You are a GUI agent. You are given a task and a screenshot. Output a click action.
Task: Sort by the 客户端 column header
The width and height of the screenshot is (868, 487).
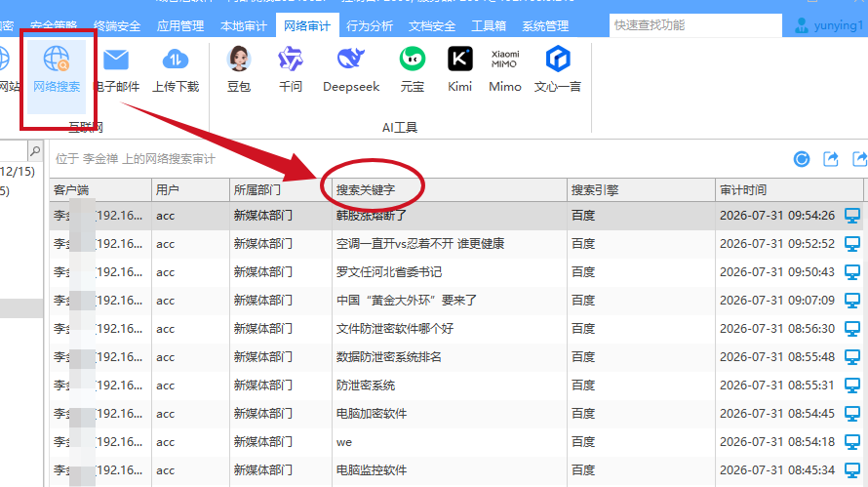100,190
